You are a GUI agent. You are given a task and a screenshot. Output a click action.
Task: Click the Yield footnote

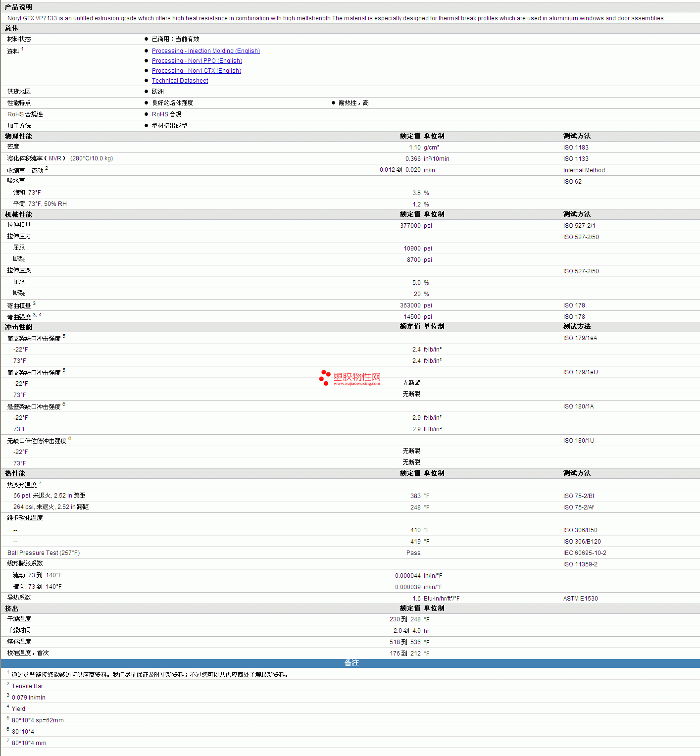pyautogui.click(x=18, y=709)
